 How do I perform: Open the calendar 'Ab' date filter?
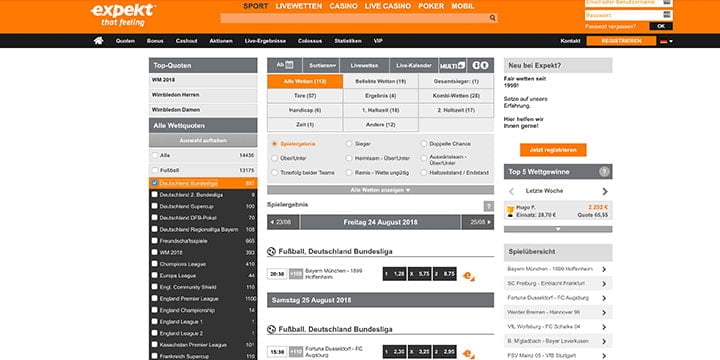[x=285, y=65]
